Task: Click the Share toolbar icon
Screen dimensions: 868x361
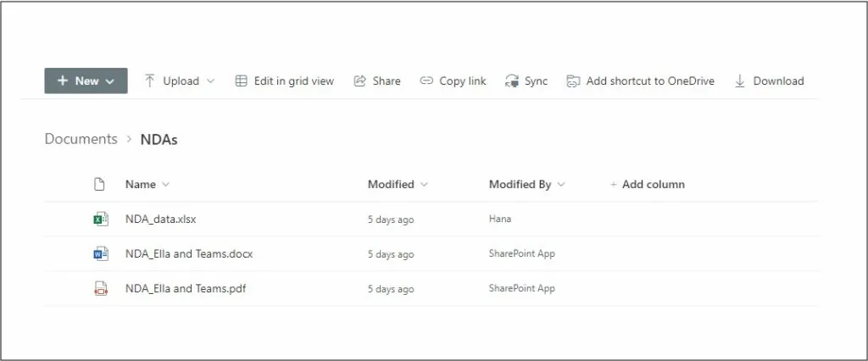Action: tap(359, 81)
